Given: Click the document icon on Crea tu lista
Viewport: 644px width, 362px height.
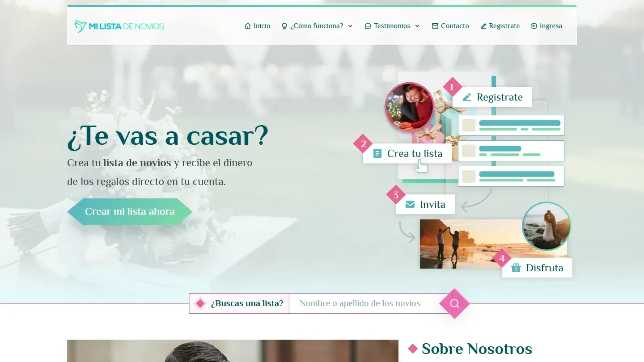Looking at the screenshot, I should pyautogui.click(x=377, y=153).
